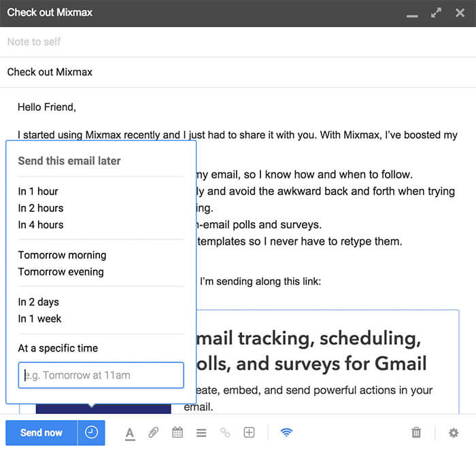Screen dimensions: 476x452
Task: Select Tomorrow morning option
Action: tap(63, 255)
